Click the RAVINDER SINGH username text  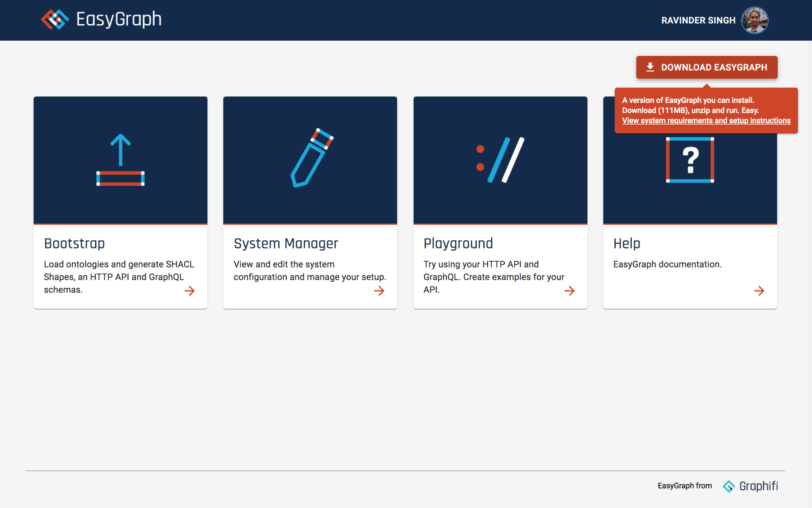pyautogui.click(x=698, y=20)
